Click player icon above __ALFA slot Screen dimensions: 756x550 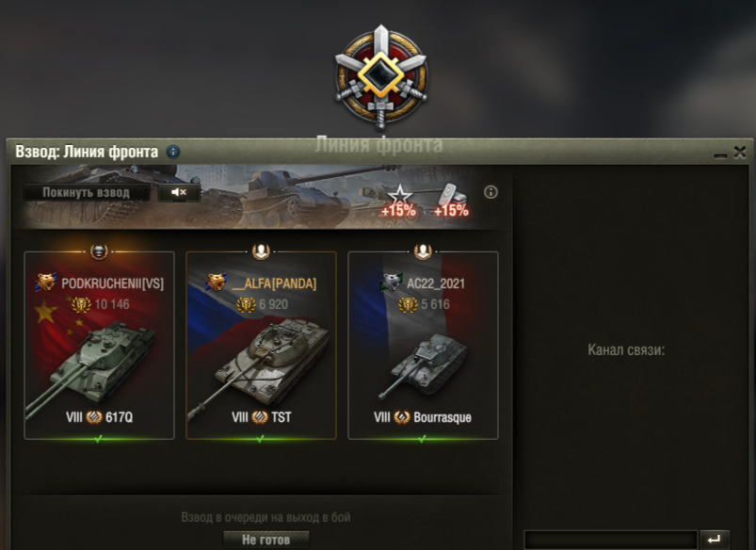coord(261,251)
